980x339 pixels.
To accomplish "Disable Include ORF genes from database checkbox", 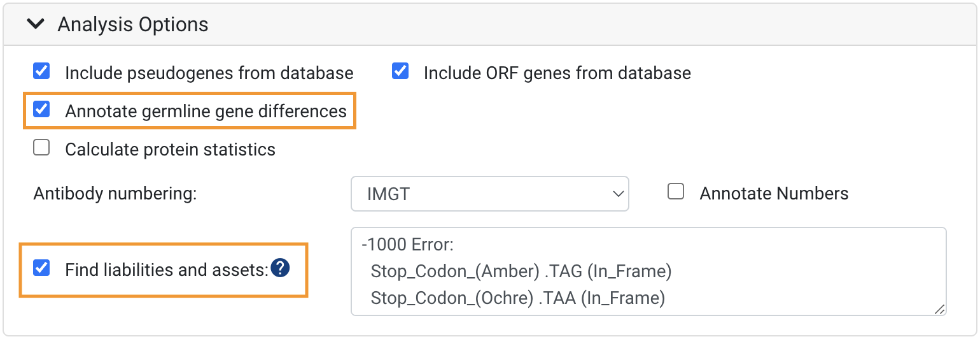I will 400,71.
